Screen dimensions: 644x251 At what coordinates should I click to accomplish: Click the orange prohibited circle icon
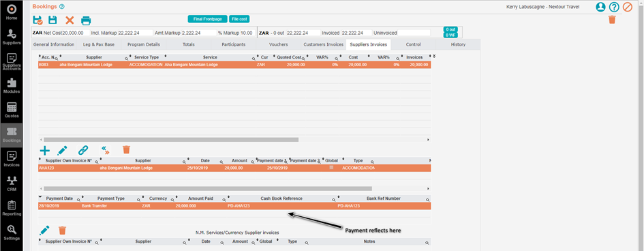pos(627,7)
